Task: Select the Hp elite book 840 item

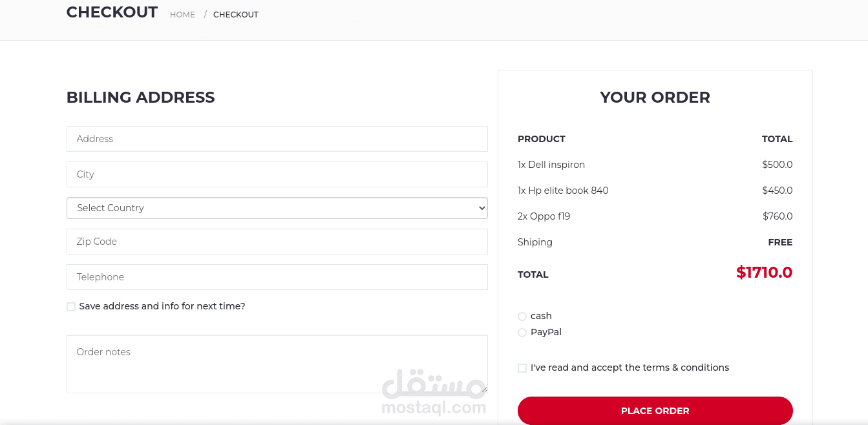Action: pos(563,191)
